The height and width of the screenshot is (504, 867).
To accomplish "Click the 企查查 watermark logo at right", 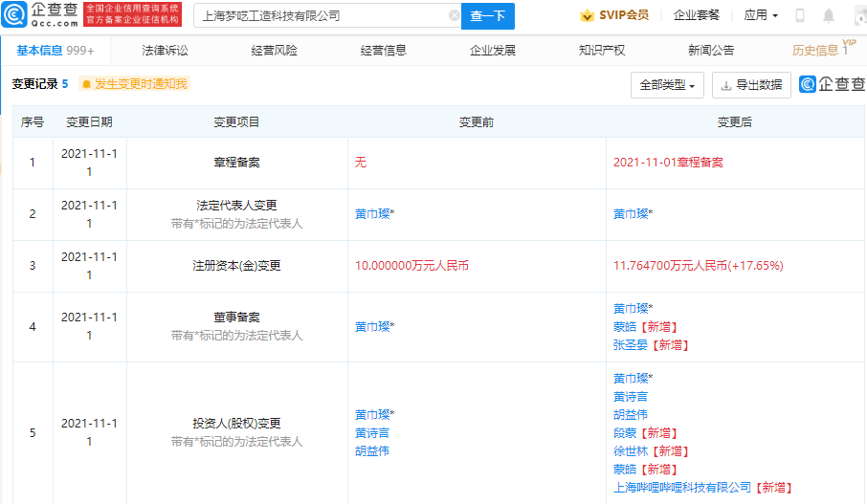I will (x=833, y=84).
